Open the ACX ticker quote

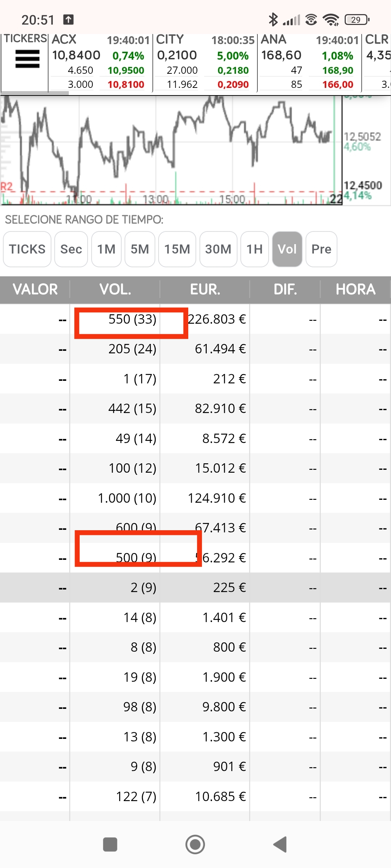(x=100, y=62)
